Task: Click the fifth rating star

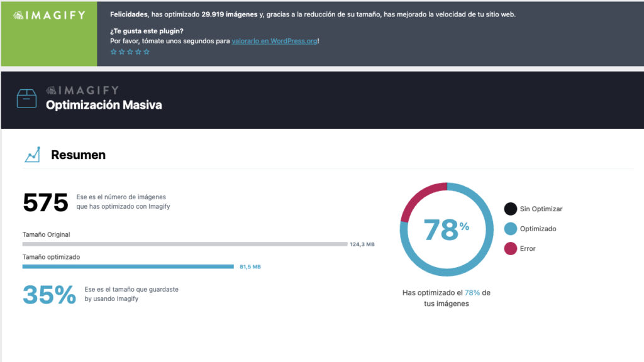Action: [x=147, y=52]
